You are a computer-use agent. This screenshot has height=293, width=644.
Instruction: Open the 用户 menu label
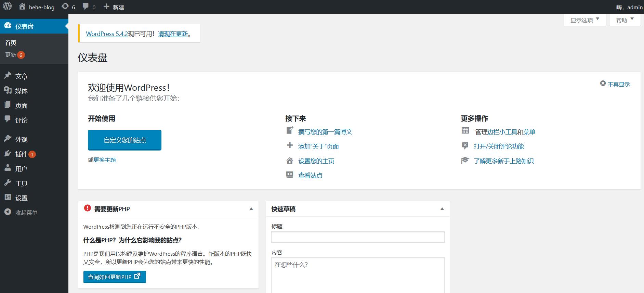coord(21,169)
